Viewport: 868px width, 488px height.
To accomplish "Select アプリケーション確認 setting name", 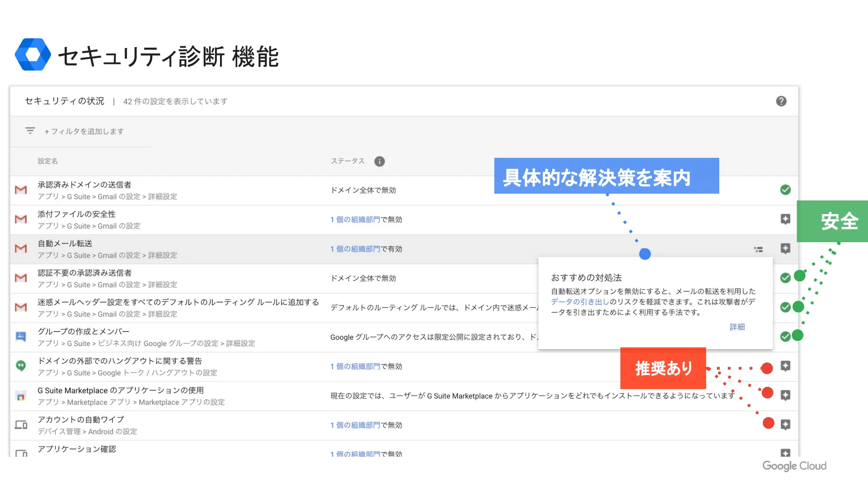I will 77,449.
